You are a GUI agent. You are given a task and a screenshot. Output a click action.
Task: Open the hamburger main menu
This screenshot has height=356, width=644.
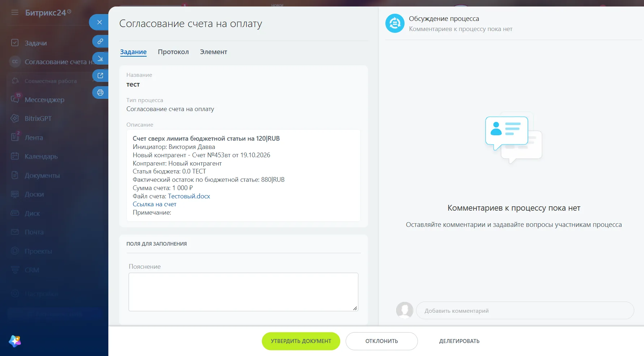(15, 13)
